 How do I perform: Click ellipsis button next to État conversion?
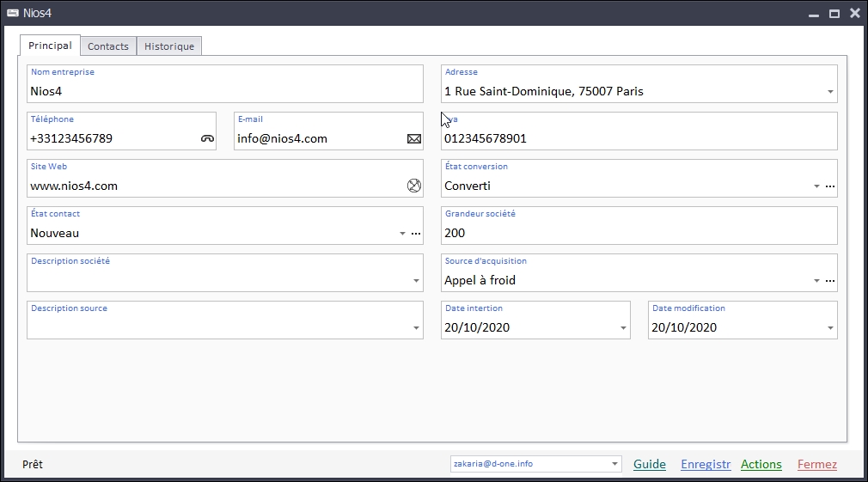(830, 186)
